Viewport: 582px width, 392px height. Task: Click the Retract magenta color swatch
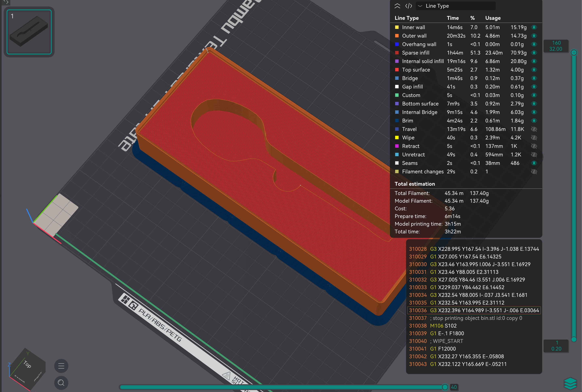397,146
